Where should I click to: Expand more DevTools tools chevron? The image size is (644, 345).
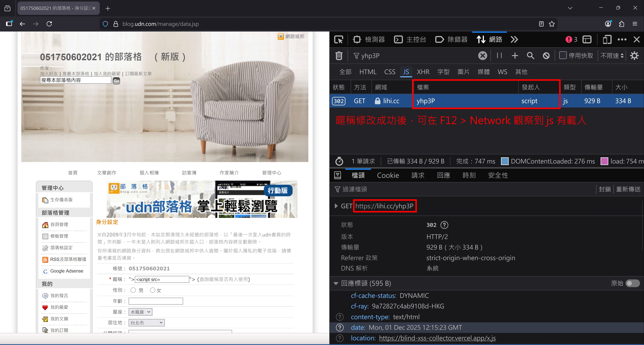coord(514,40)
